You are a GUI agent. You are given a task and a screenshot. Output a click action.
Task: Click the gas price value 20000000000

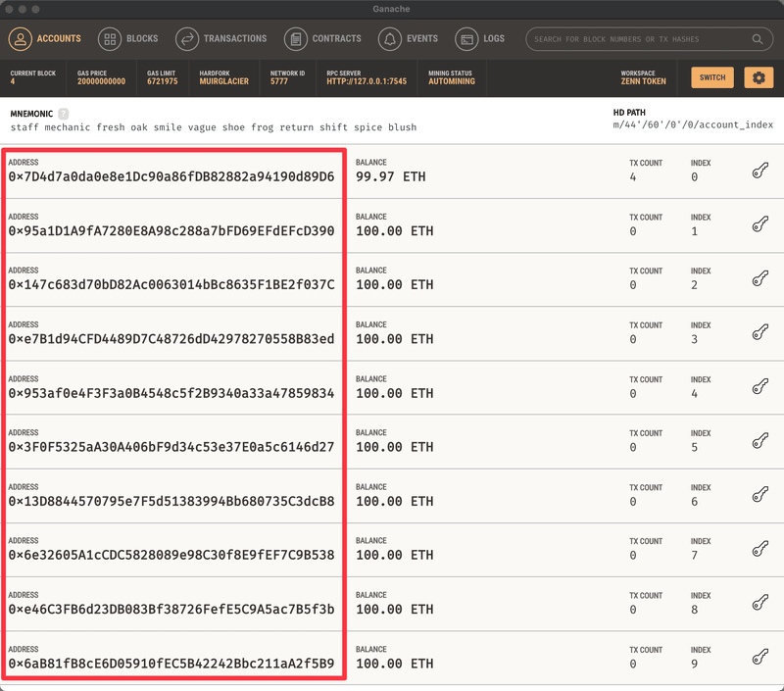point(101,81)
